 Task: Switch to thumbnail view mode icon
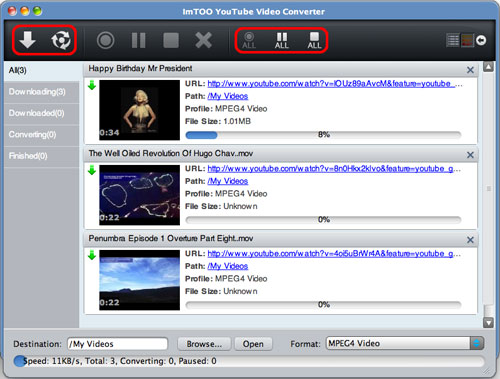467,40
